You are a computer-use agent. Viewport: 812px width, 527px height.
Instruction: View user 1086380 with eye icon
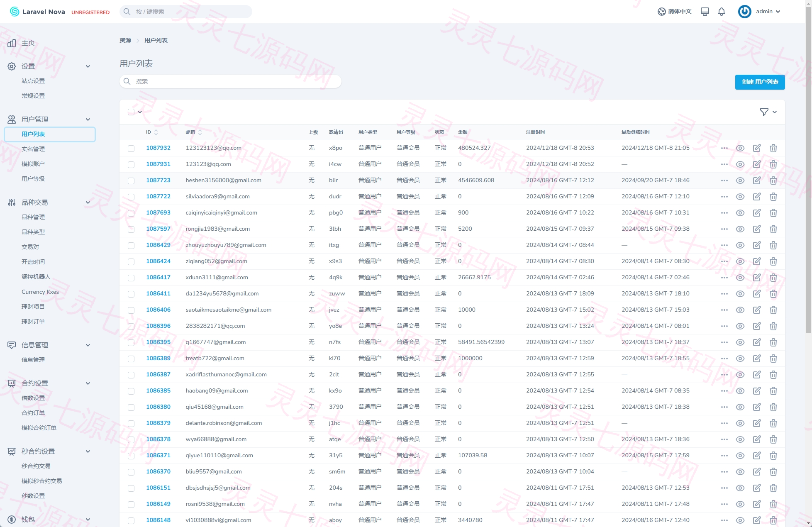(740, 407)
